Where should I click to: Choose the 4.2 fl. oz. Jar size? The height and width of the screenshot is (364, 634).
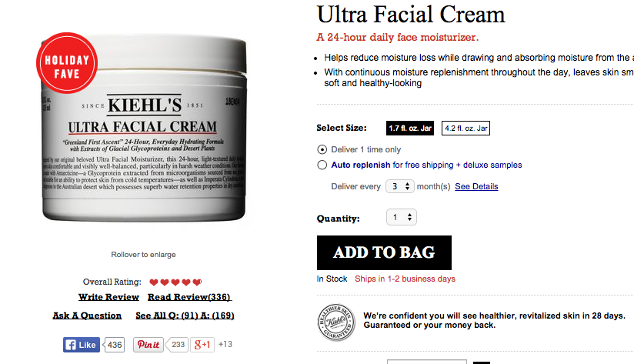click(x=465, y=129)
